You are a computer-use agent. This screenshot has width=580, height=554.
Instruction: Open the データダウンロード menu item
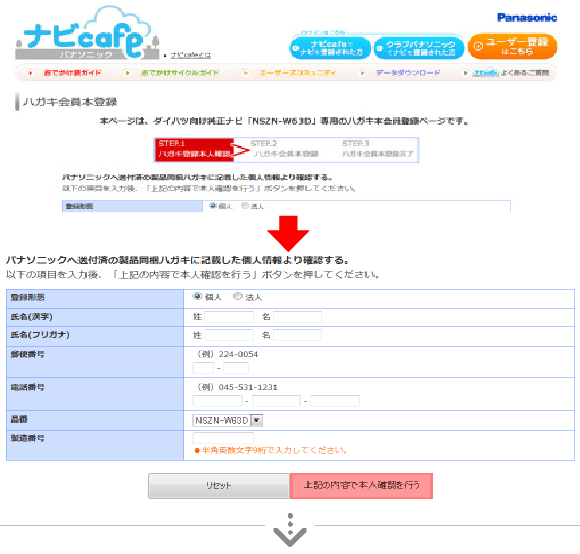click(408, 73)
